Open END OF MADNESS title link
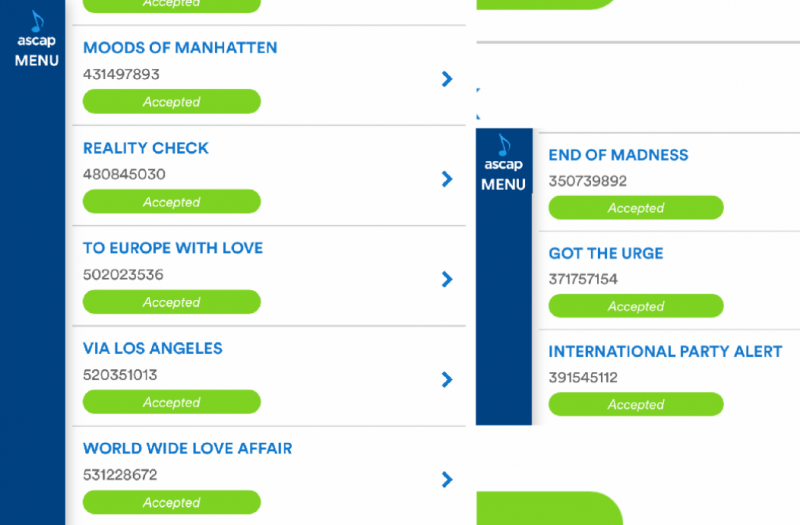The width and height of the screenshot is (800, 525). [618, 155]
